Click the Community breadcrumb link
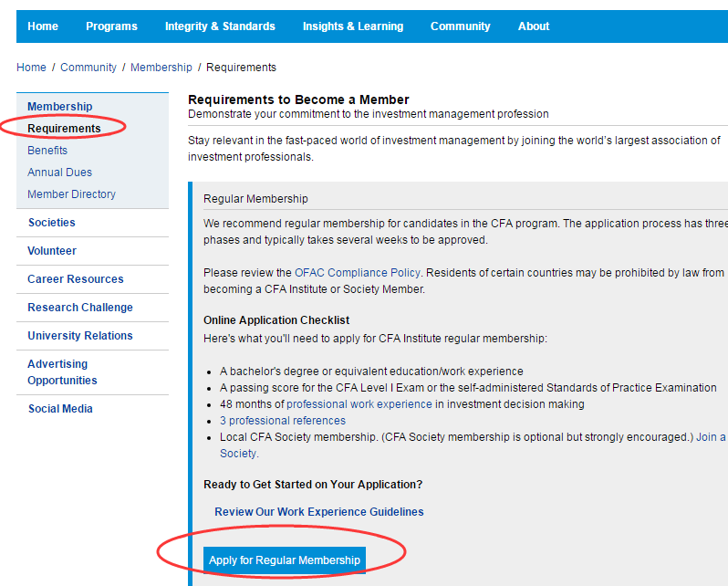 (x=88, y=68)
